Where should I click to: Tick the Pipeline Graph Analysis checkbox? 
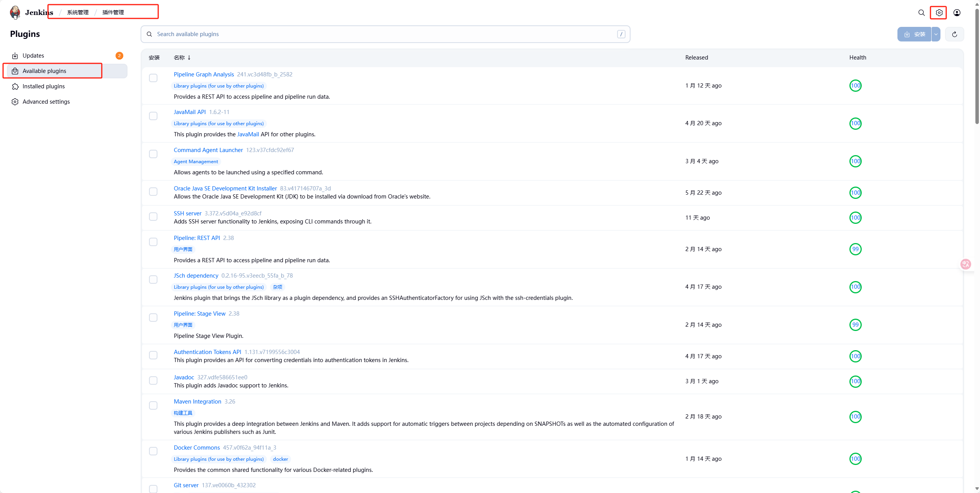[x=153, y=78]
